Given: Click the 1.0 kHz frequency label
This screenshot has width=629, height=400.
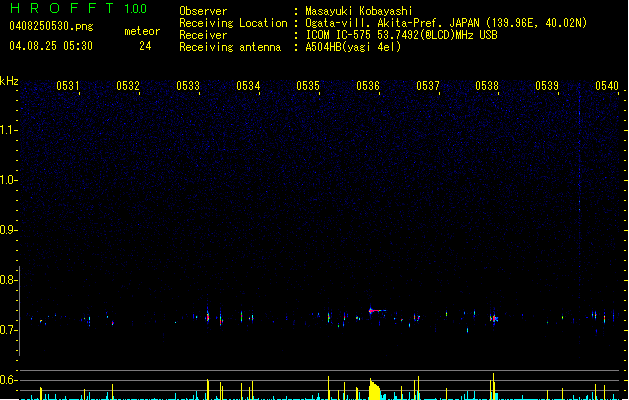Looking at the screenshot, I should pos(8,180).
